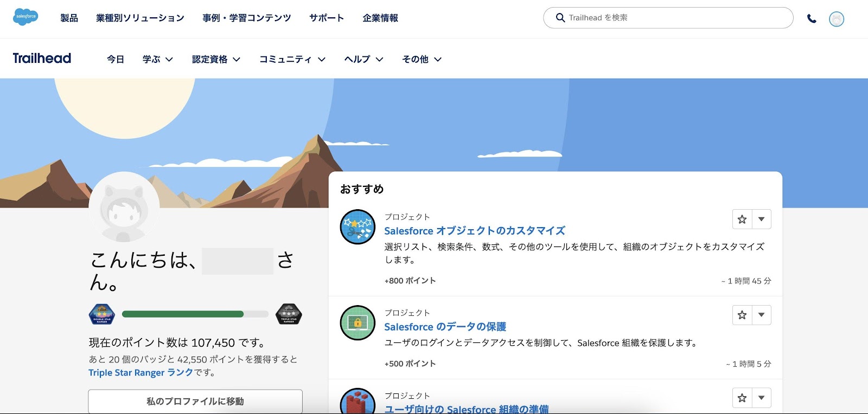Open the 製品 menu

[x=69, y=18]
